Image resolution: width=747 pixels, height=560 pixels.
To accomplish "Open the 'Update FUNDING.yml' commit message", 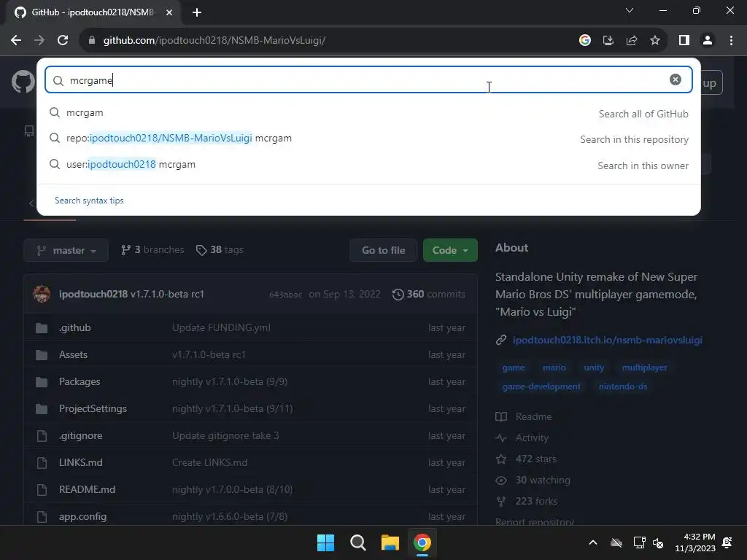I will pos(221,327).
